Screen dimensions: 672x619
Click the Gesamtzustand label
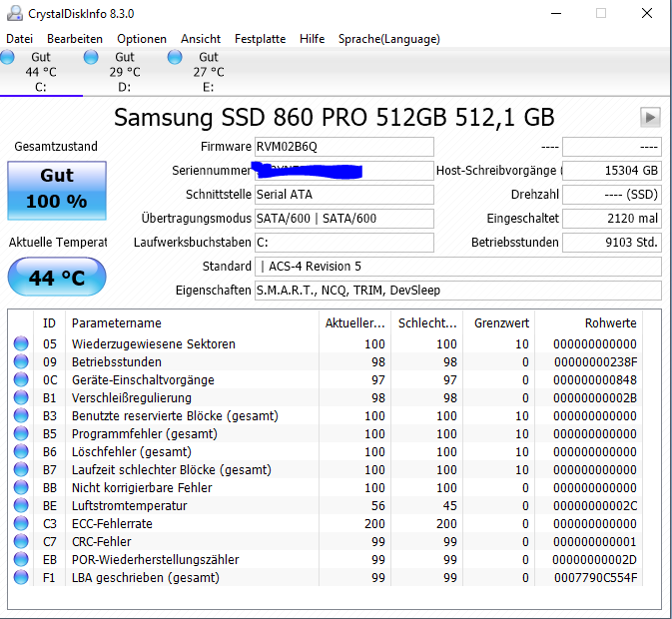click(x=56, y=147)
